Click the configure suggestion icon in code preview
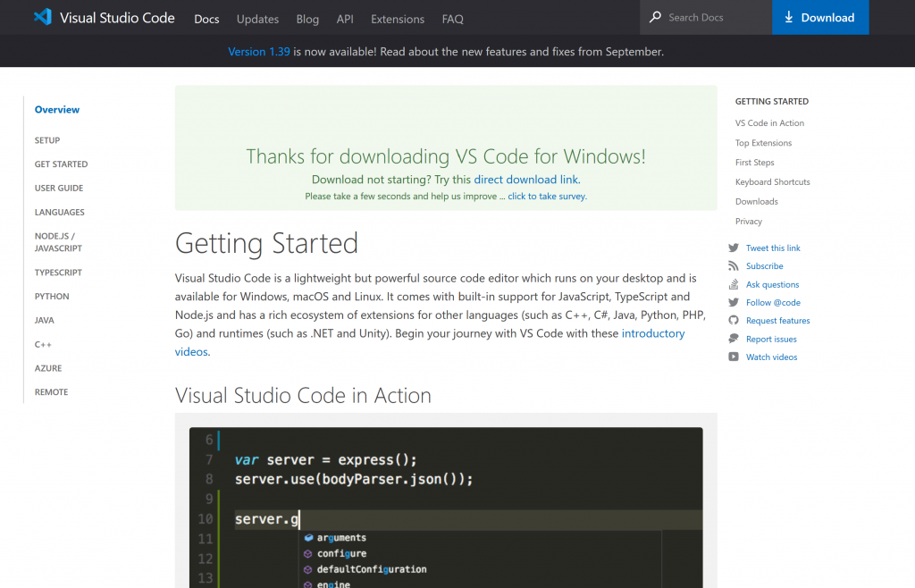 pos(308,553)
